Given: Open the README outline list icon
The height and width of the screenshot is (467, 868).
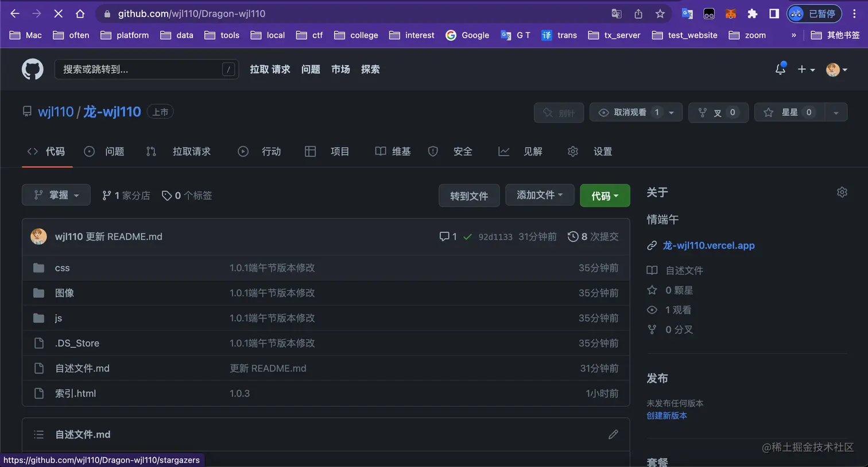Looking at the screenshot, I should tap(38, 434).
